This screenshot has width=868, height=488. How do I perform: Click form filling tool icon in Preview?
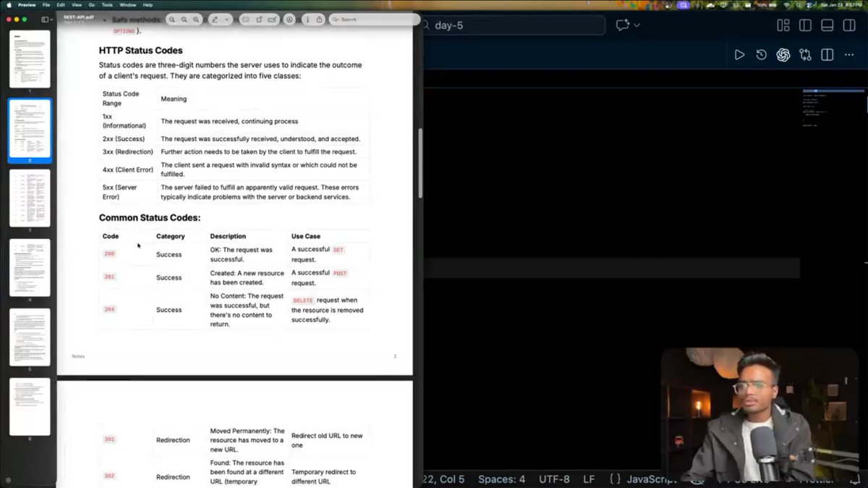point(272,20)
